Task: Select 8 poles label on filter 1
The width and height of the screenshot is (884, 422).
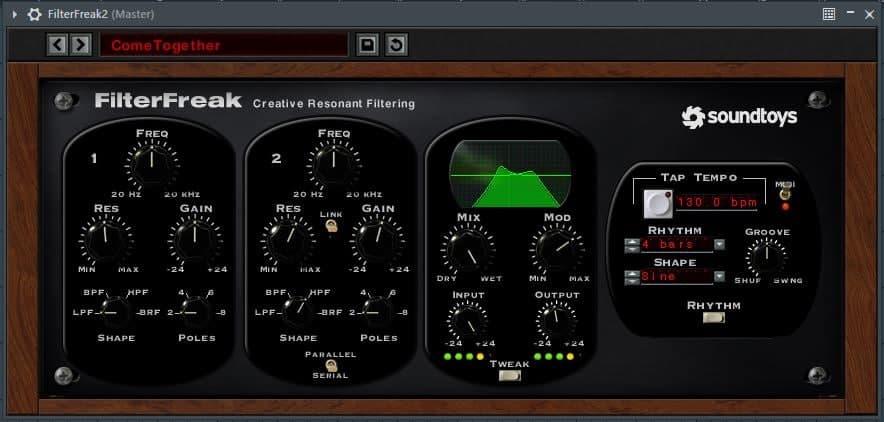Action: [223, 313]
